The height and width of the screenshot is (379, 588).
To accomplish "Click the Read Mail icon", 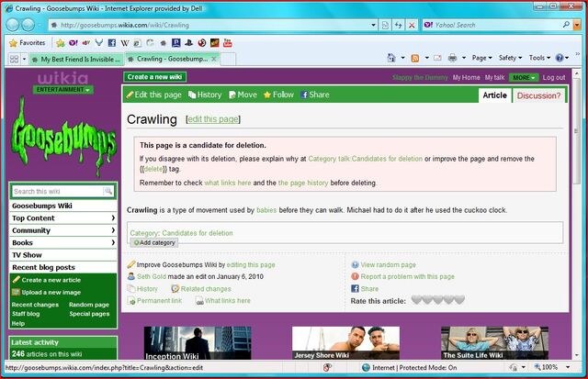I will point(437,58).
